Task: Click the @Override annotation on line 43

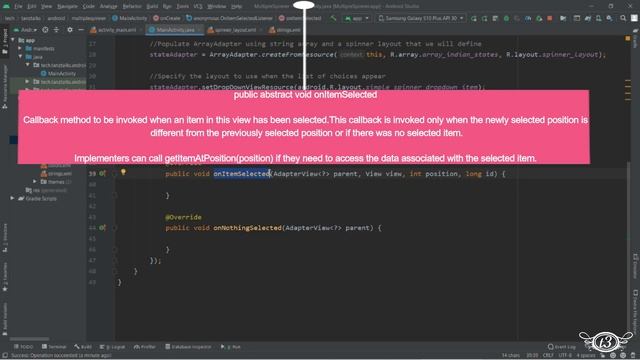Action: pos(183,217)
